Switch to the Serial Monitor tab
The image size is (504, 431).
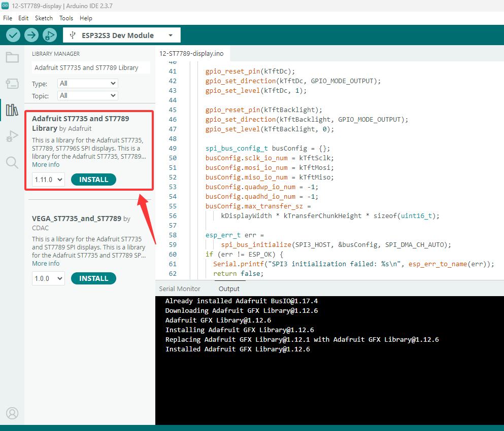pyautogui.click(x=179, y=289)
